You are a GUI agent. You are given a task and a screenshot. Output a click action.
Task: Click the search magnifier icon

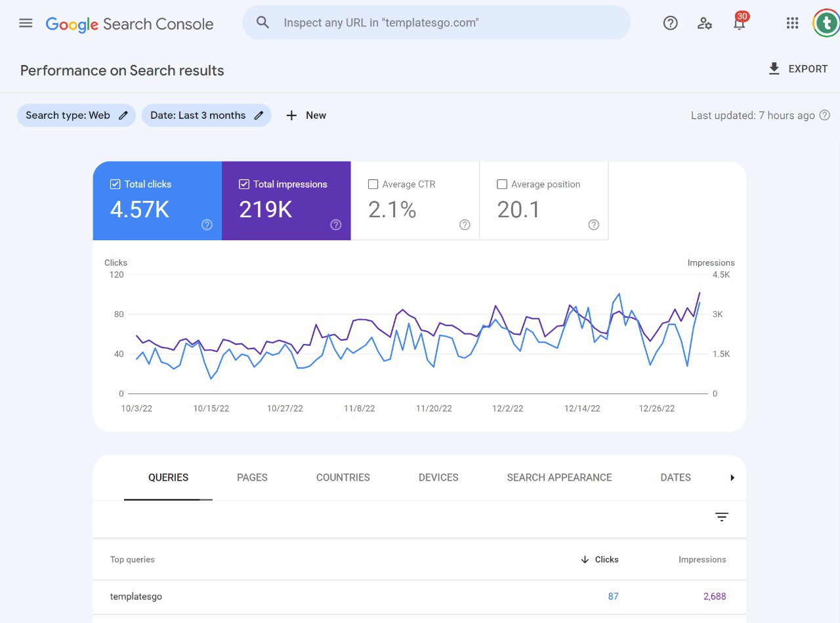[x=263, y=22]
